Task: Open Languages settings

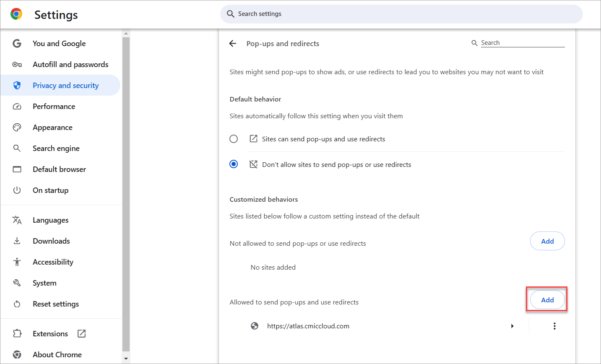Action: tap(60, 220)
